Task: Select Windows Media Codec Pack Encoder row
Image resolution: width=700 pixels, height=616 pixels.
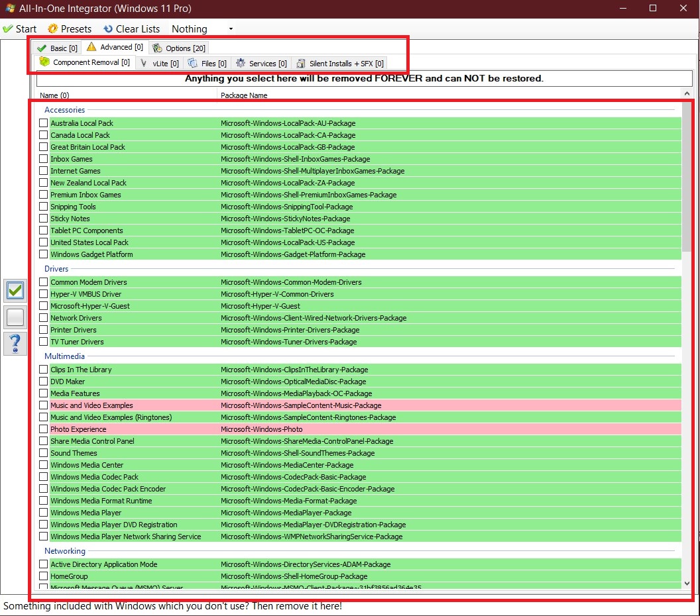Action: pos(360,488)
